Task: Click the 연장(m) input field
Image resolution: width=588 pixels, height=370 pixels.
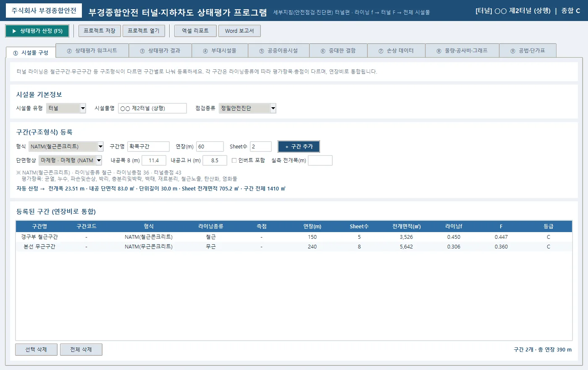Action: [x=210, y=146]
